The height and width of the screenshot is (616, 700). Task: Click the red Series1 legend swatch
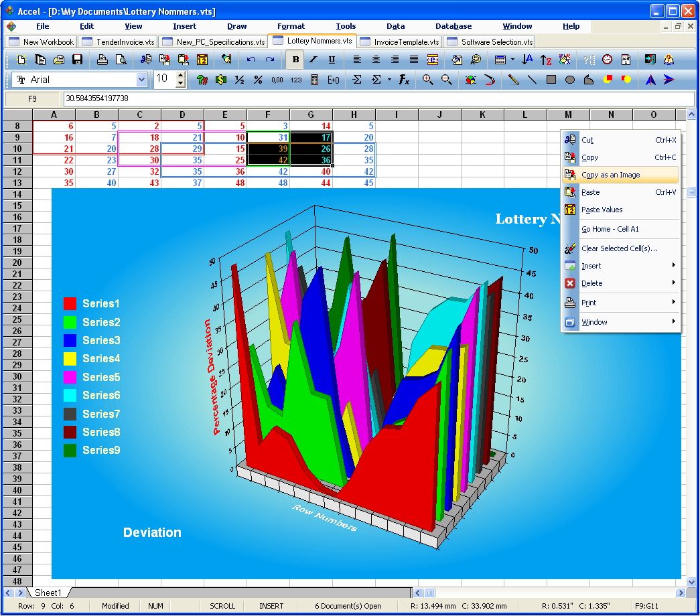click(70, 304)
